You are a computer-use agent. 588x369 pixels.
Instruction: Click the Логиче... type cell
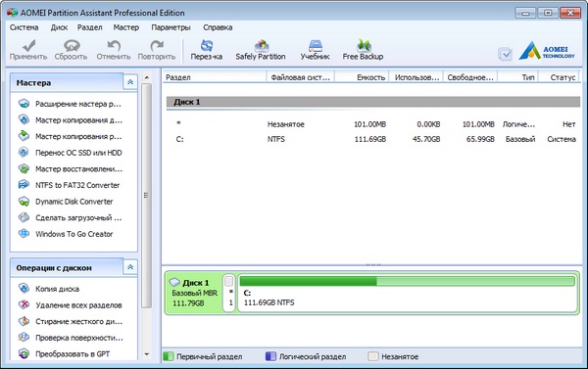518,124
